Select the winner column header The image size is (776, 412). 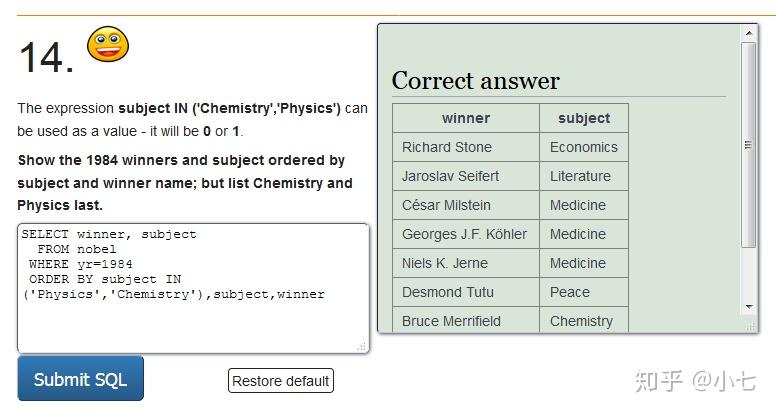[466, 118]
